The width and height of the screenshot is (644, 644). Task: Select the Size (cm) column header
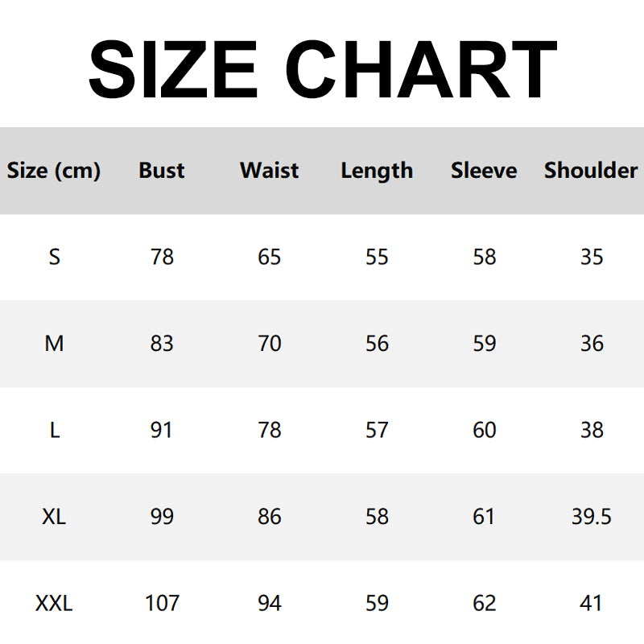coord(54,171)
